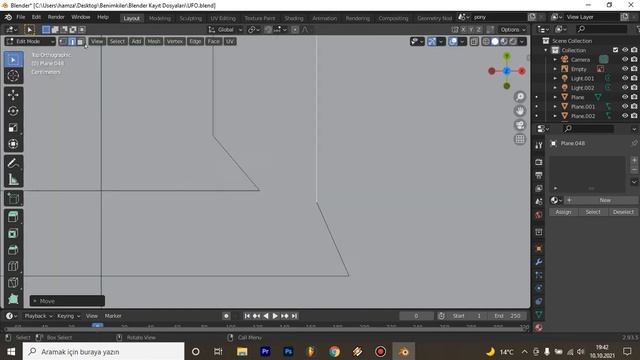Screen dimensions: 640x360
Task: Select the Bevel tool
Action: 13,250
